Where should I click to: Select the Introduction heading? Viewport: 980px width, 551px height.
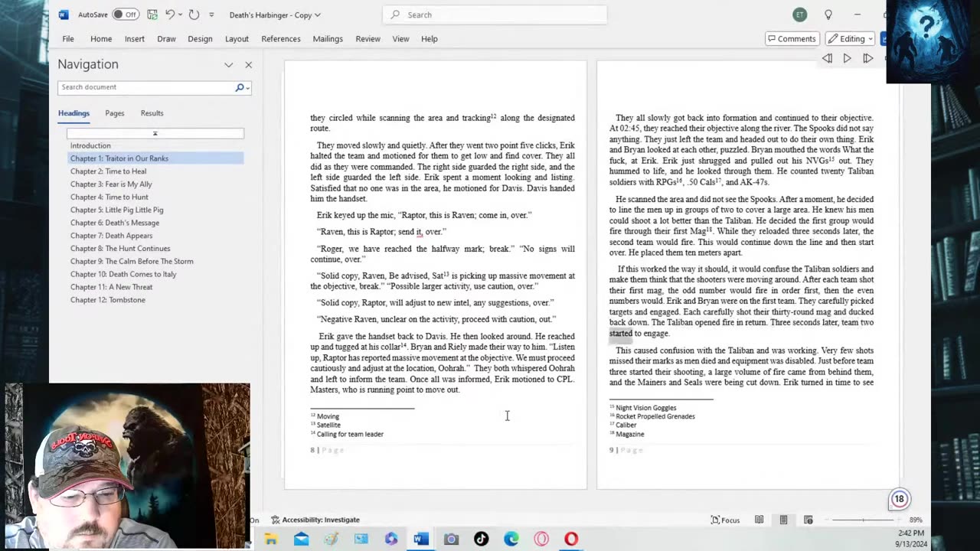90,145
